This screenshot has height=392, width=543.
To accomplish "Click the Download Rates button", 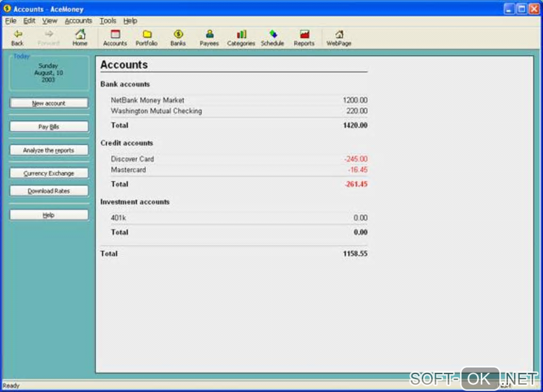I will [49, 191].
